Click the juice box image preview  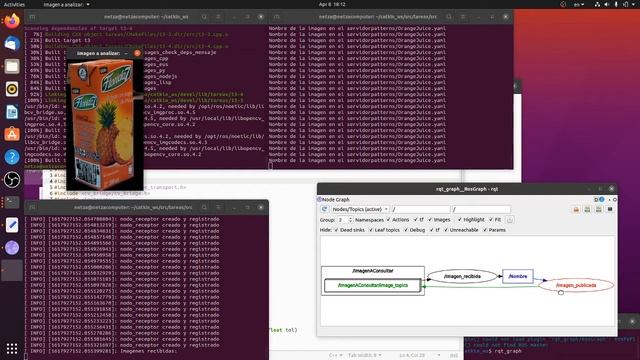[x=105, y=124]
